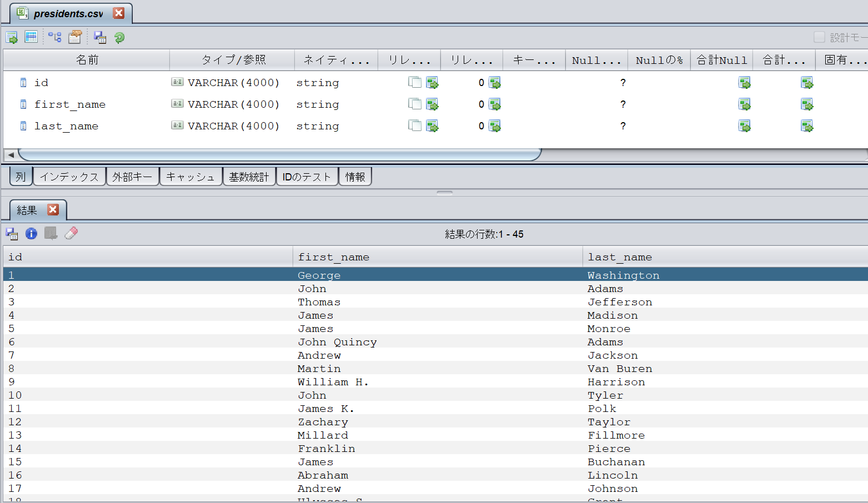Click the green refresh icon
The image size is (868, 503).
pos(119,37)
